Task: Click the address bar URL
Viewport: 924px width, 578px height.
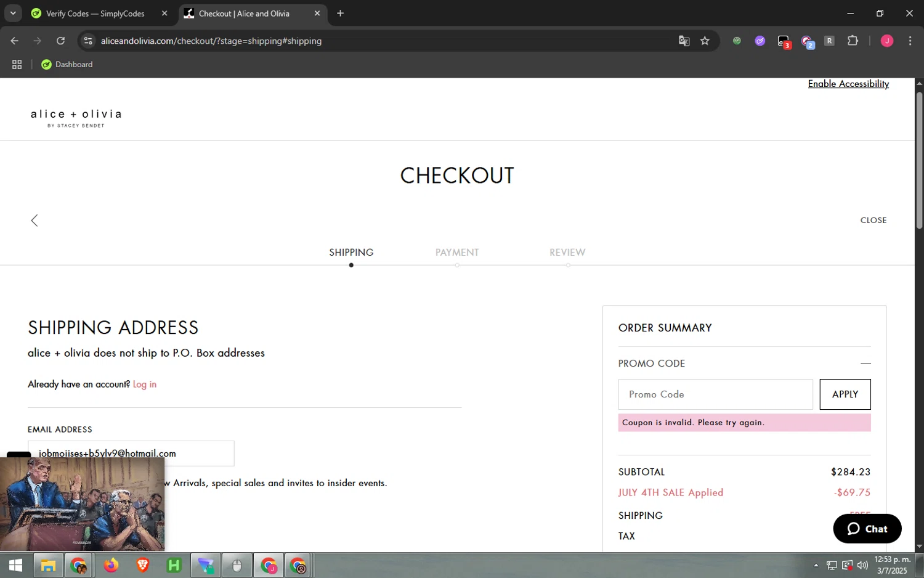Action: pyautogui.click(x=211, y=41)
